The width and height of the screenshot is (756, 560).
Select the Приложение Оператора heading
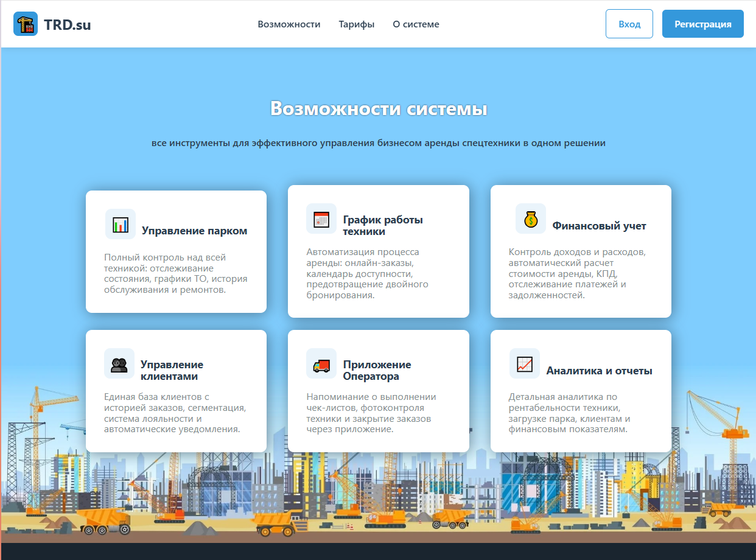click(377, 370)
